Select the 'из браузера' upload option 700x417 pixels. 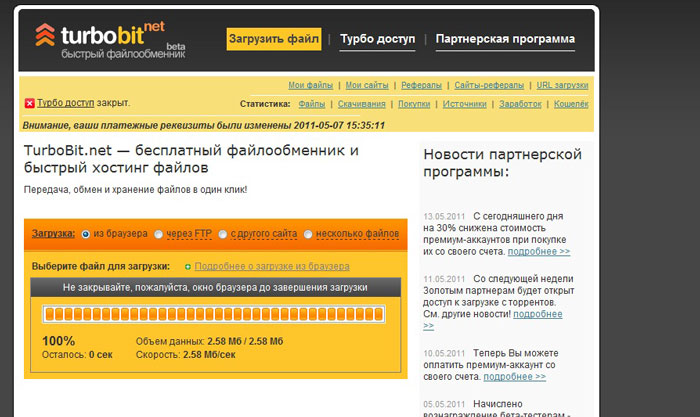click(x=86, y=234)
